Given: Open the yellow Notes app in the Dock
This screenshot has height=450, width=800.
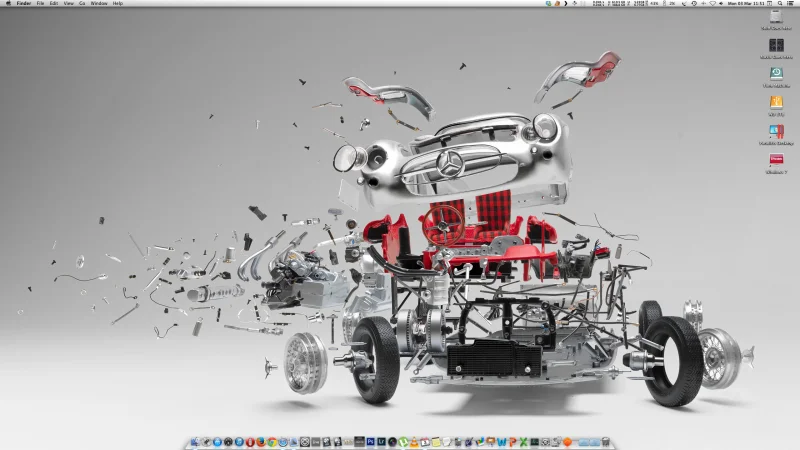Looking at the screenshot, I should [436, 442].
